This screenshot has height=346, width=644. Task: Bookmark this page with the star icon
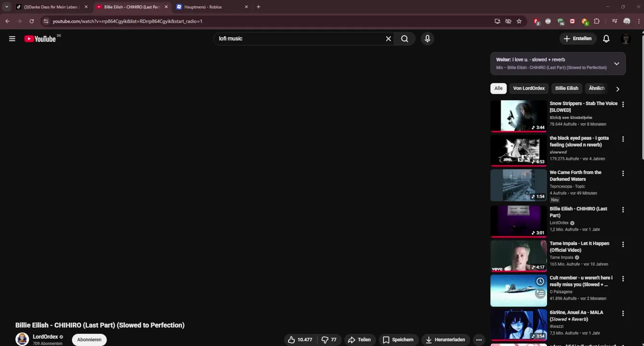click(519, 21)
